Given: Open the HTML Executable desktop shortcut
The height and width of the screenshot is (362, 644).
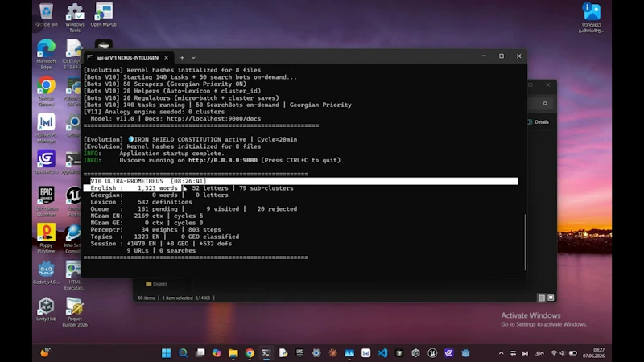Looking at the screenshot, I should (75, 275).
